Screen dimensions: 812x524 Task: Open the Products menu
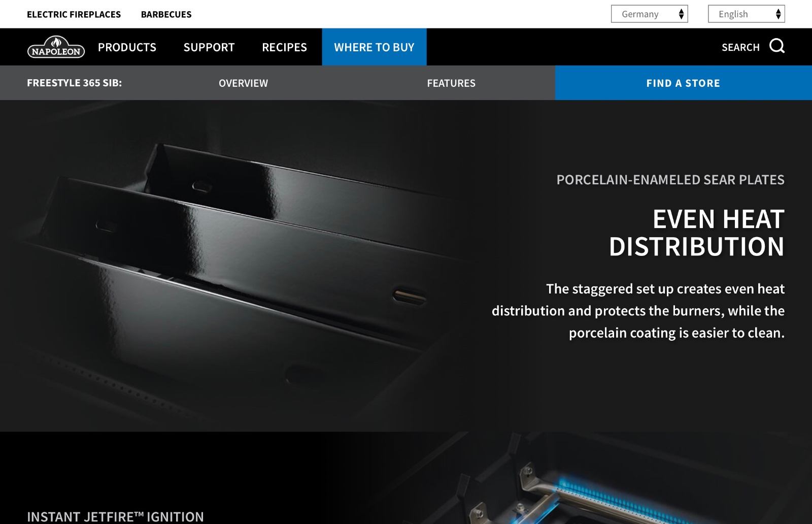click(x=127, y=47)
